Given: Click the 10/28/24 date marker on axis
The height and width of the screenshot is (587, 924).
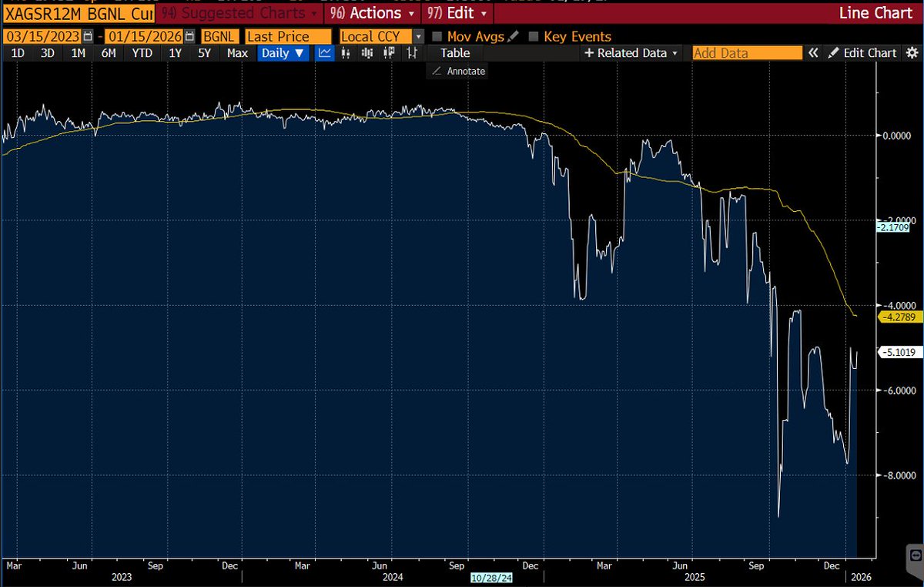Looking at the screenshot, I should (x=490, y=576).
